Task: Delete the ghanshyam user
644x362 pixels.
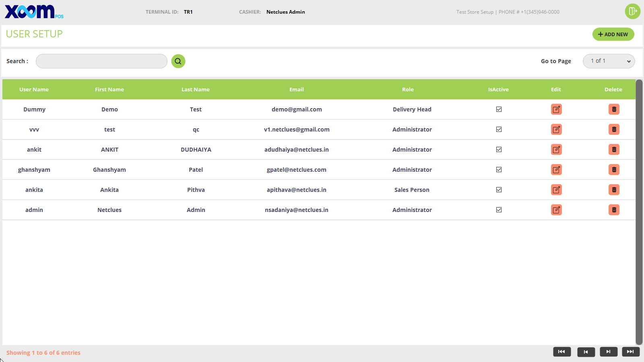Action: coord(614,170)
